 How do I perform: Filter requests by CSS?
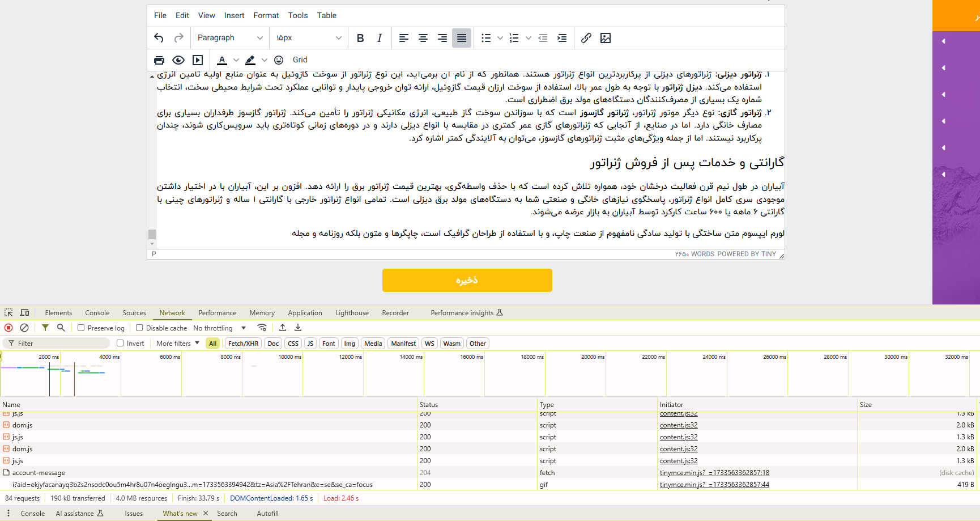293,344
